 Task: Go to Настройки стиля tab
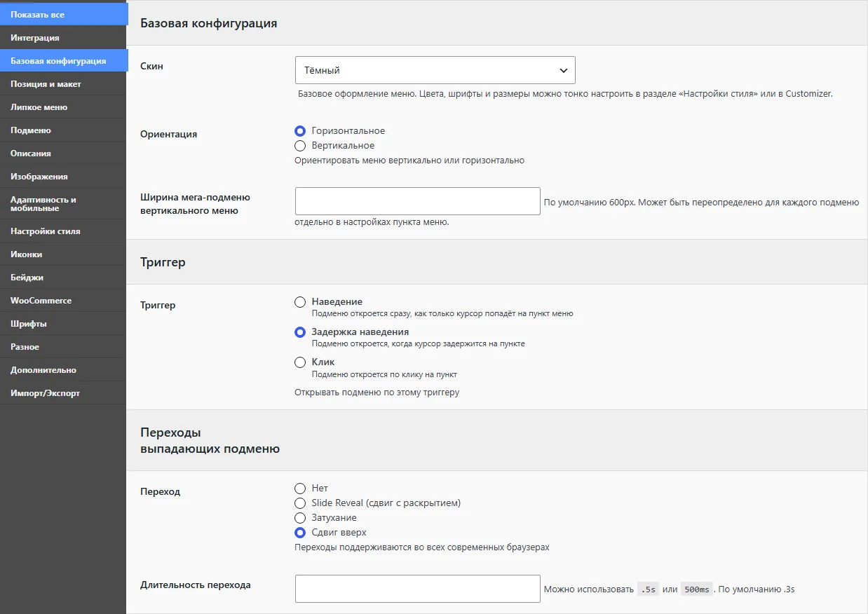point(63,231)
